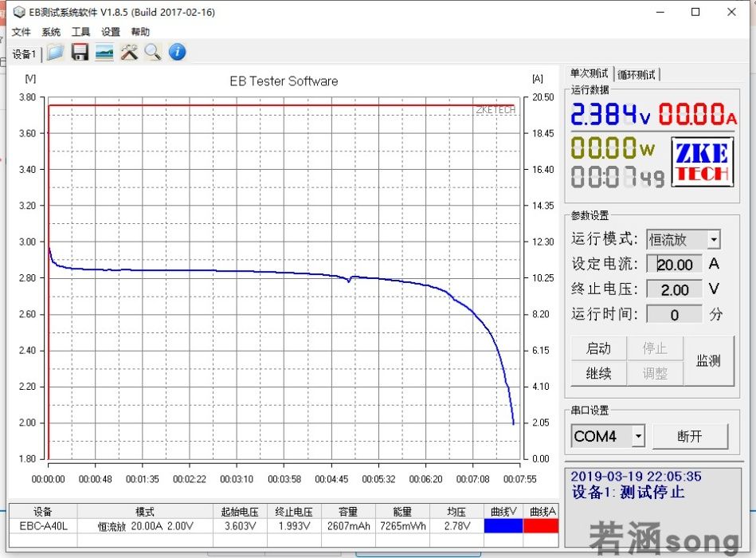Image resolution: width=756 pixels, height=558 pixels.
Task: Click the red 曲线A color swatch
Action: pos(540,525)
